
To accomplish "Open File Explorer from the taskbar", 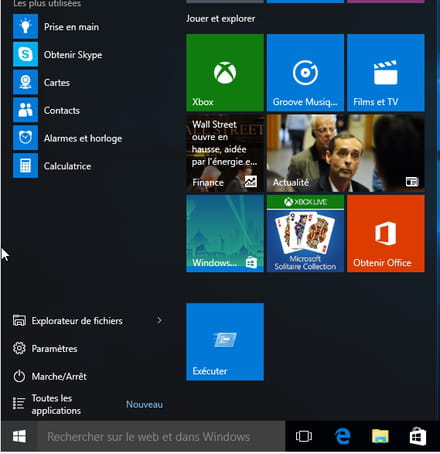I will (x=380, y=436).
